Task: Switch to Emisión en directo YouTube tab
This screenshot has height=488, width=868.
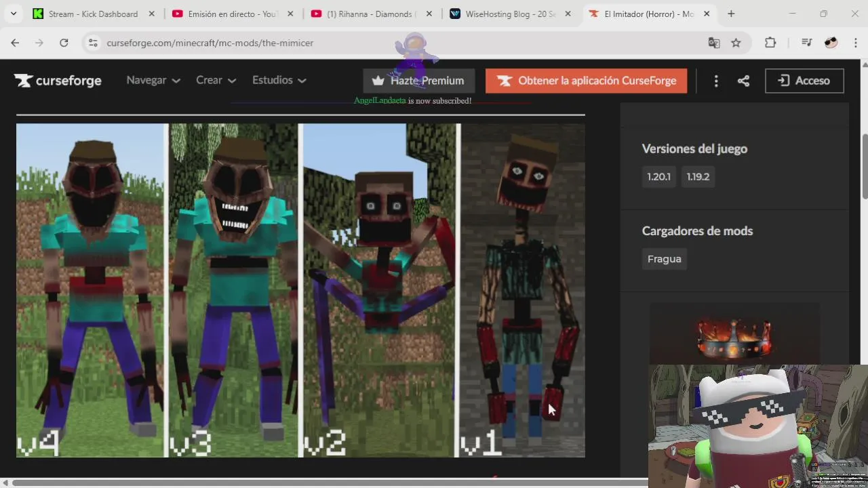Action: pyautogui.click(x=232, y=14)
